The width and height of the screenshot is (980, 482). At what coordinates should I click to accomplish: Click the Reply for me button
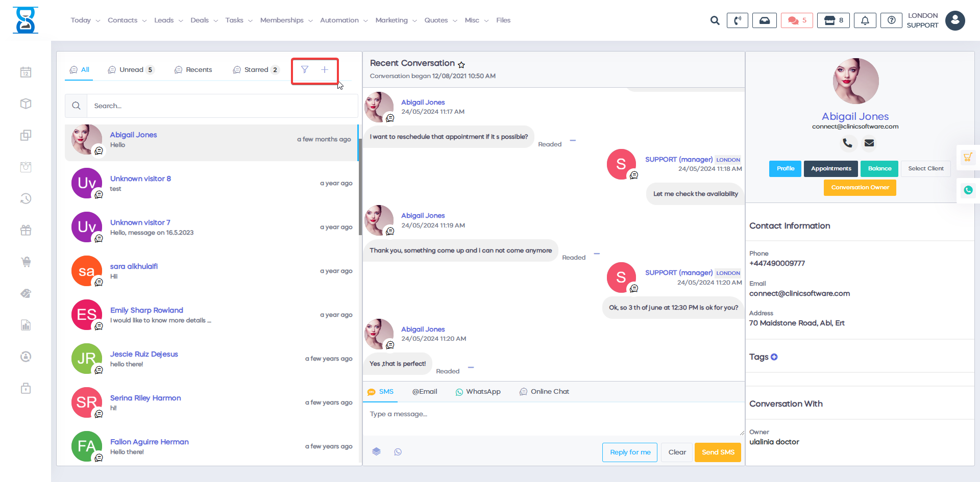click(x=629, y=452)
